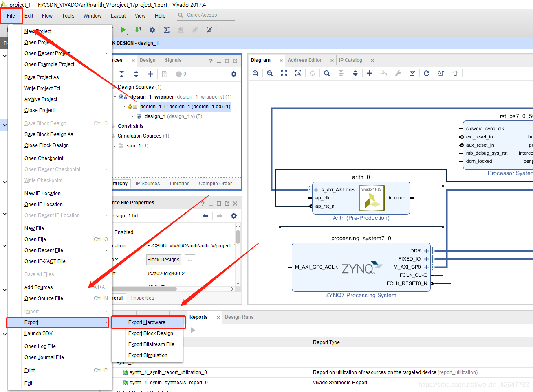Click the Optimize Routing icon in diagram toolbar
The height and width of the screenshot is (392, 533).
pyautogui.click(x=441, y=73)
